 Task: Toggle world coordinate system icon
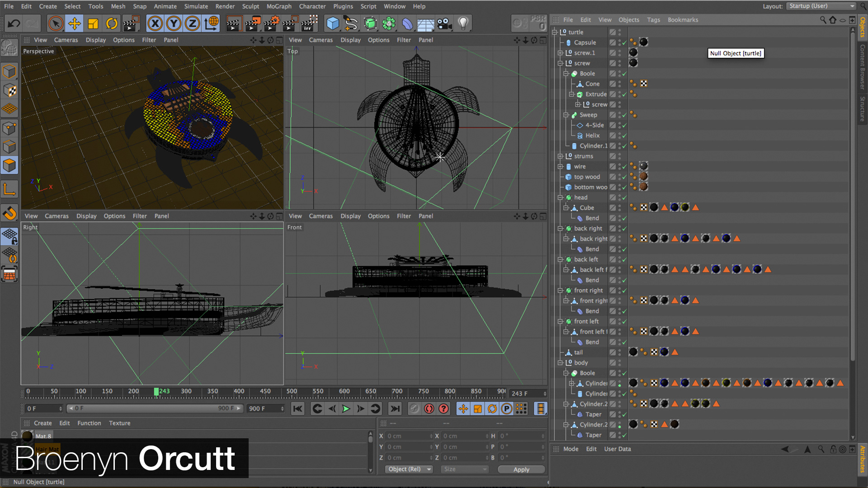click(211, 23)
